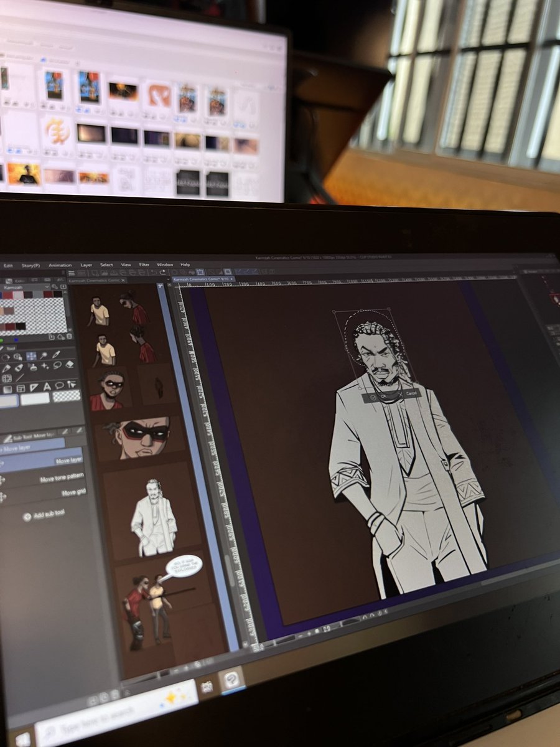Choose the transparent color box

pos(67,396)
